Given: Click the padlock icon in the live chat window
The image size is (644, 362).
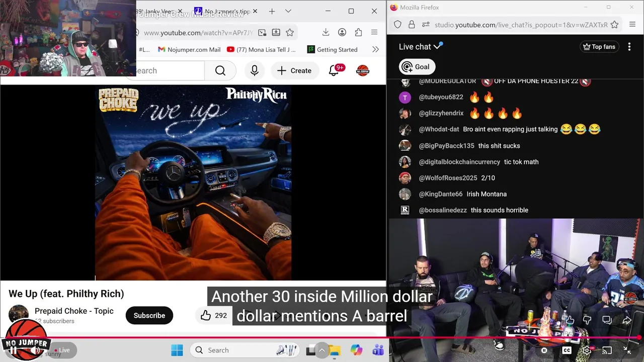Looking at the screenshot, I should pyautogui.click(x=412, y=25).
